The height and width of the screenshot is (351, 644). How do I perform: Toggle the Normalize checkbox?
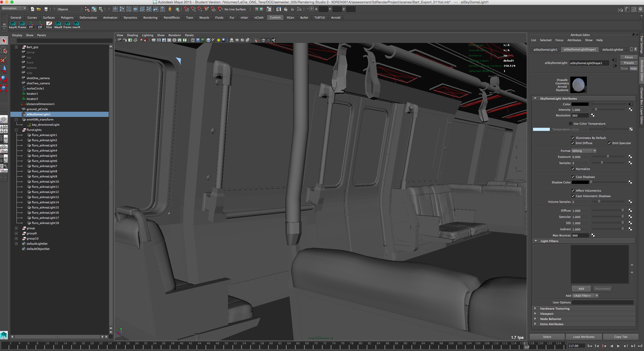tap(573, 169)
